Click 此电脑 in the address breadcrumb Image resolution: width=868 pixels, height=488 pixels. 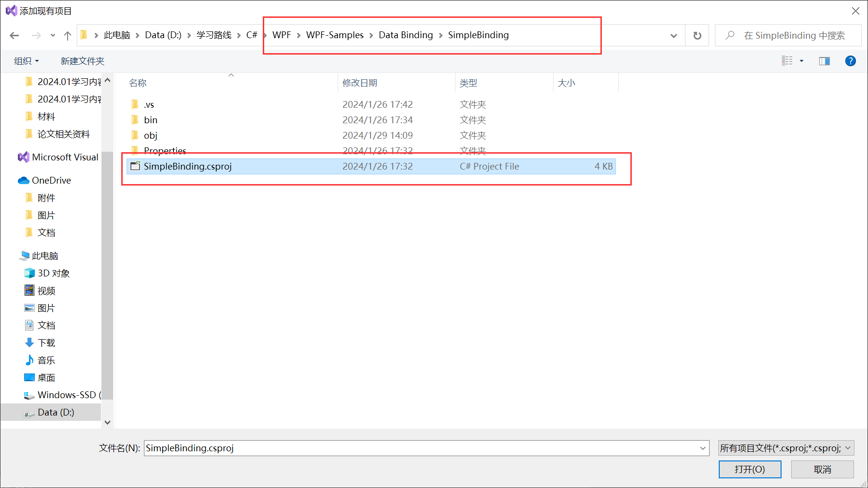117,35
